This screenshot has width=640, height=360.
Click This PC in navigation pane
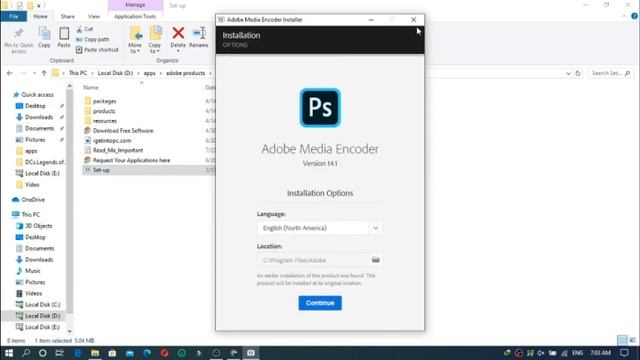(x=31, y=214)
